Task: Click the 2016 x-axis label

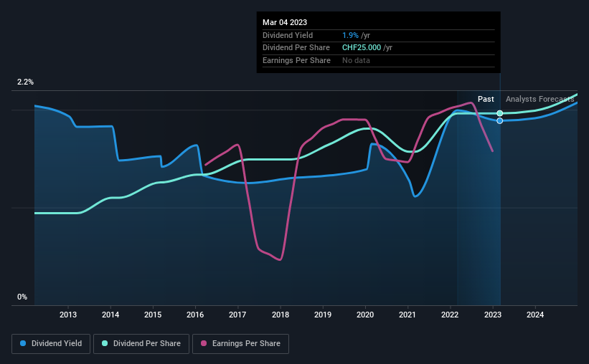Action: pos(195,315)
